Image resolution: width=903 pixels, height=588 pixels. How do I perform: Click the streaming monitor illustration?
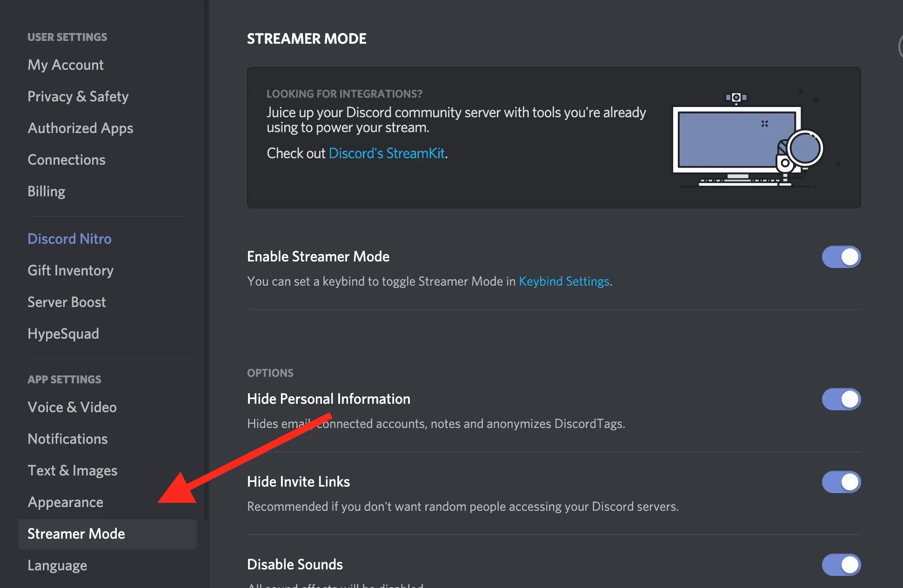click(748, 140)
